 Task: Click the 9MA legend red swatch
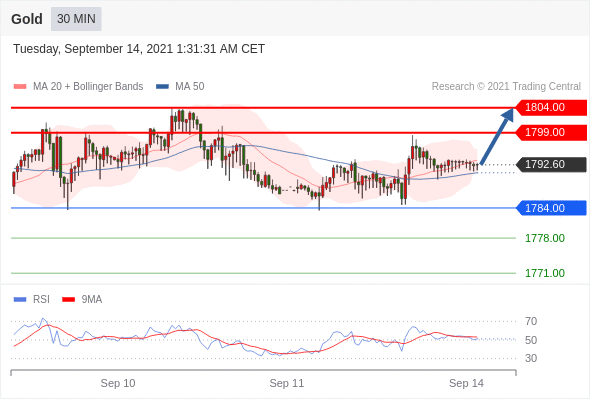[68, 300]
